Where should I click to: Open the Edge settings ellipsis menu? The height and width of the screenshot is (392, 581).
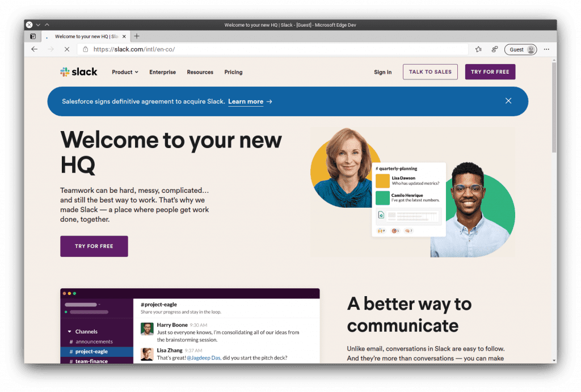pos(546,49)
